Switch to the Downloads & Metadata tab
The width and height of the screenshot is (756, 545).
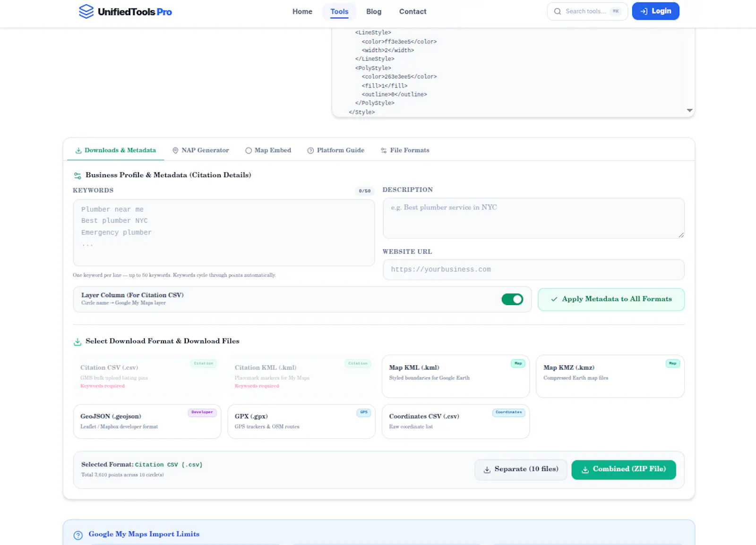click(x=116, y=151)
